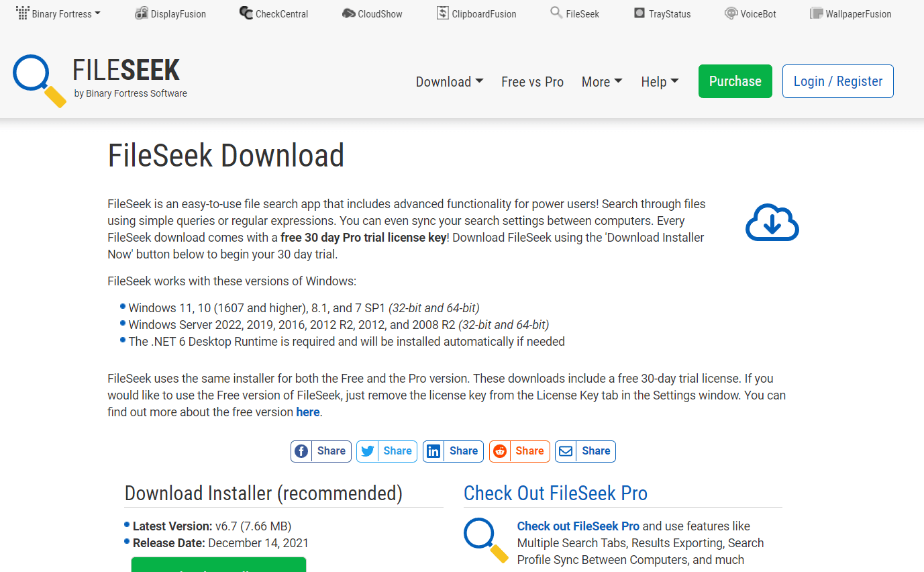The image size is (924, 572).
Task: Click the 'here' free version link
Action: click(308, 412)
